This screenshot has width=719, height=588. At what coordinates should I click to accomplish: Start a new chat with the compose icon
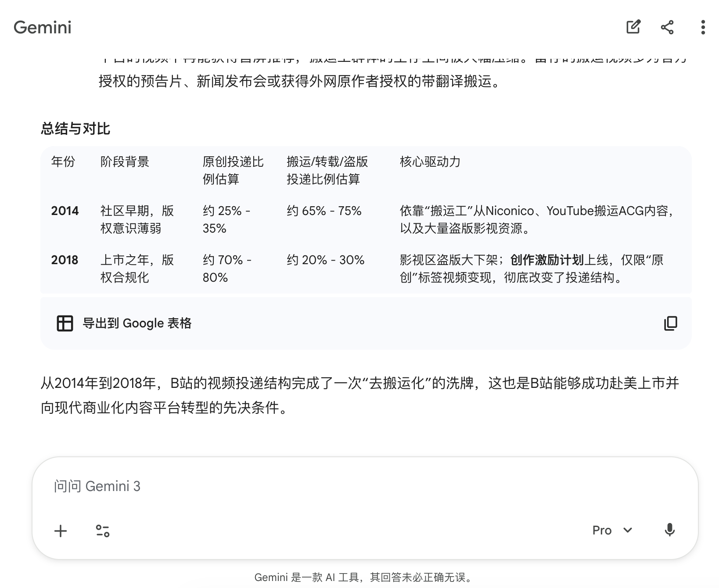click(x=633, y=27)
